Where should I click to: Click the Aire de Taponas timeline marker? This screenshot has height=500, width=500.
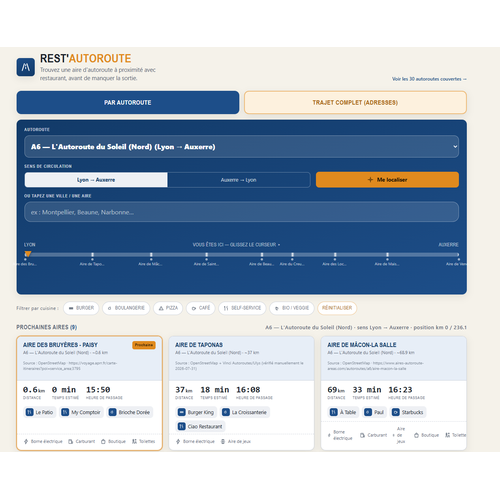click(x=92, y=256)
